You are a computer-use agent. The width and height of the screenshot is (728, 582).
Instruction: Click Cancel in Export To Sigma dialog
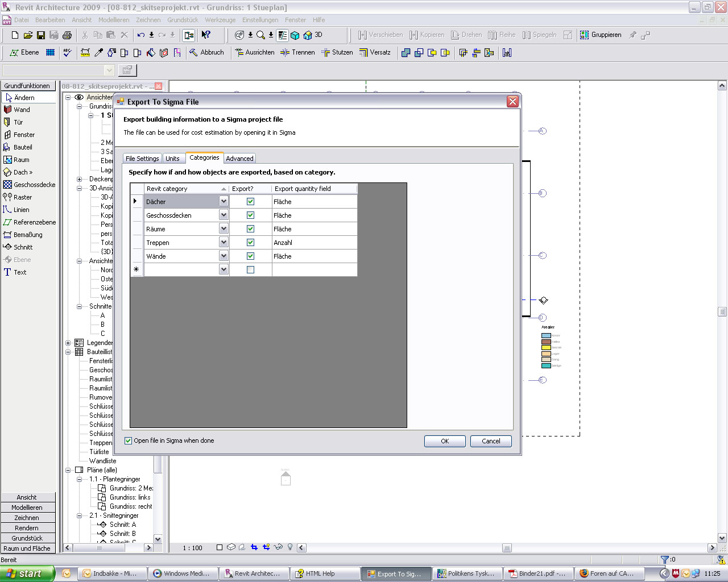click(x=491, y=441)
